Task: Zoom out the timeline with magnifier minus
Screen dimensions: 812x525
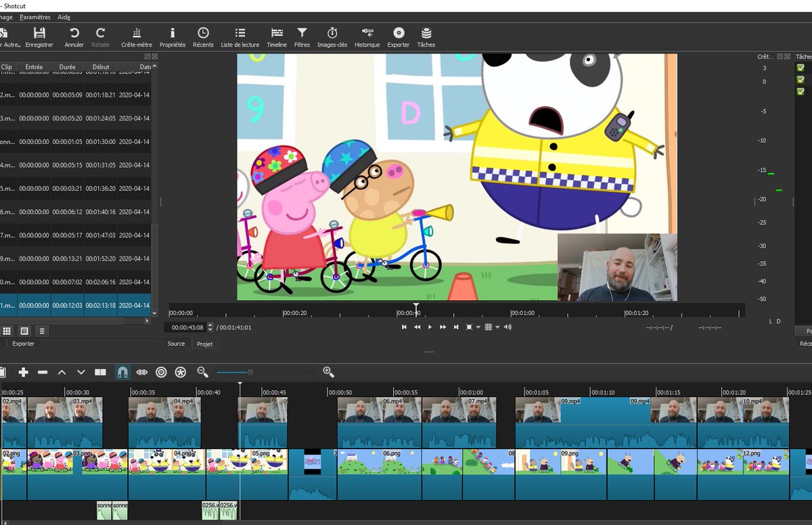Action: (x=202, y=372)
